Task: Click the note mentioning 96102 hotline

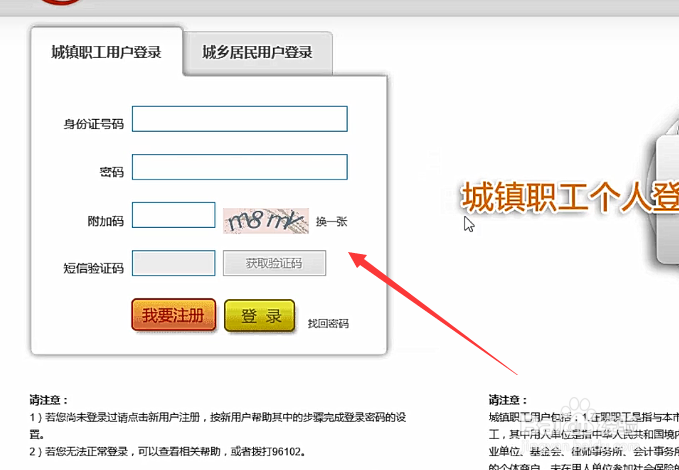Action: pos(168,452)
